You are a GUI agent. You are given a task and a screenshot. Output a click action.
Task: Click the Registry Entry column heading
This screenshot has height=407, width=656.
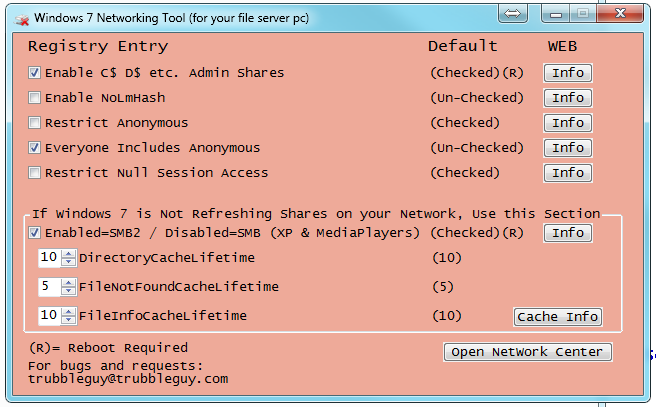coord(98,46)
